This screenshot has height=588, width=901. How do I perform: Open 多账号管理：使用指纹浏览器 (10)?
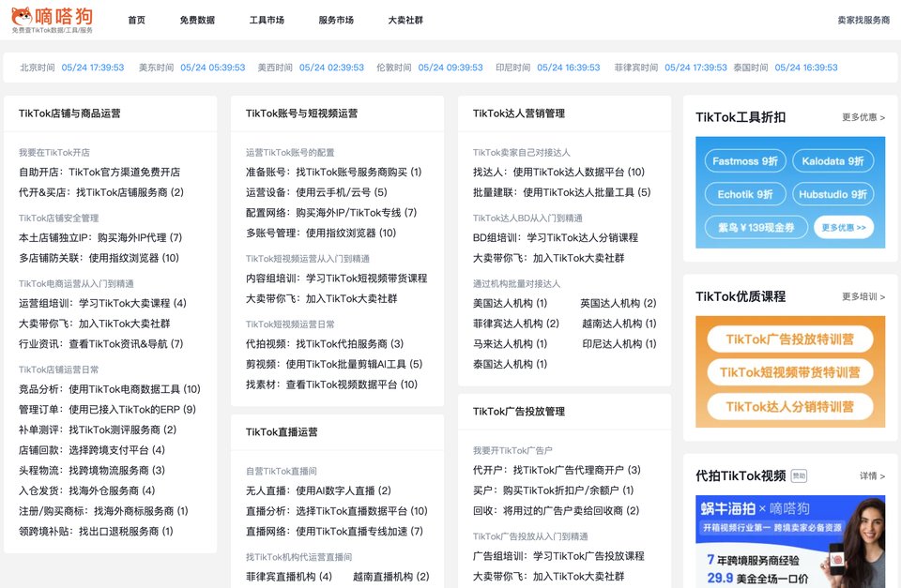click(321, 234)
